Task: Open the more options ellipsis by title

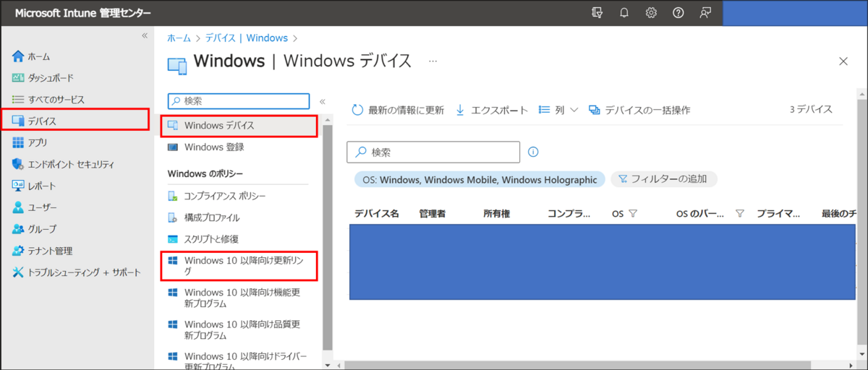Action: [x=433, y=61]
